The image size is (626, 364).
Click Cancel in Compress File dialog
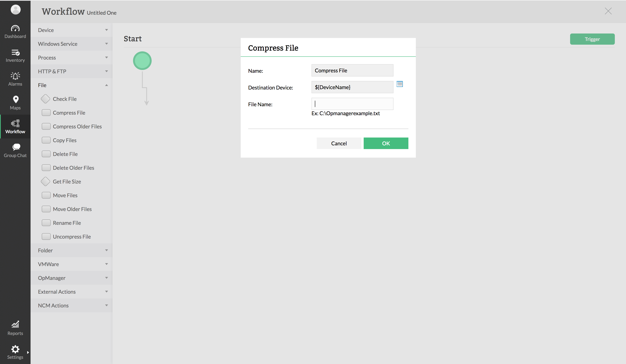(x=339, y=143)
